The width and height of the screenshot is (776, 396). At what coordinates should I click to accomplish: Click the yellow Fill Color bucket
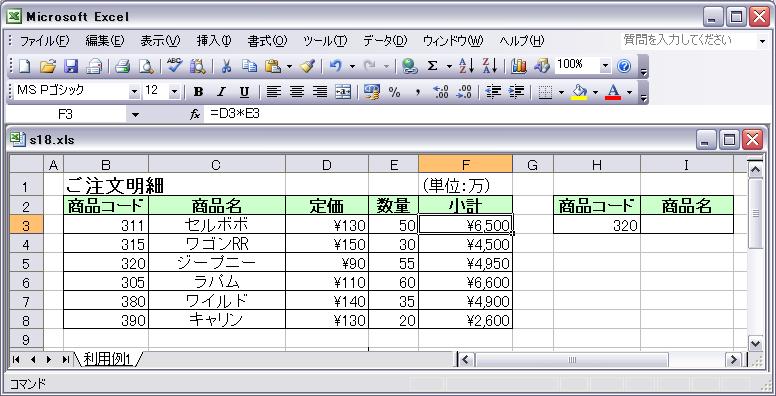579,92
